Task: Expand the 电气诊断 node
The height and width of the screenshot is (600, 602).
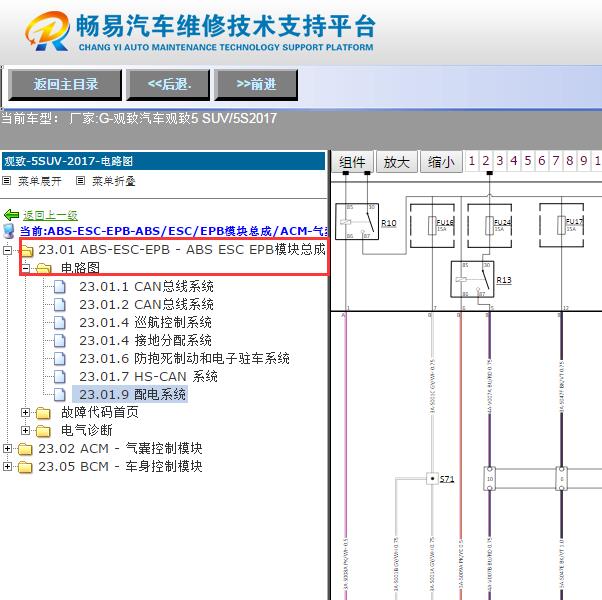Action: click(25, 431)
